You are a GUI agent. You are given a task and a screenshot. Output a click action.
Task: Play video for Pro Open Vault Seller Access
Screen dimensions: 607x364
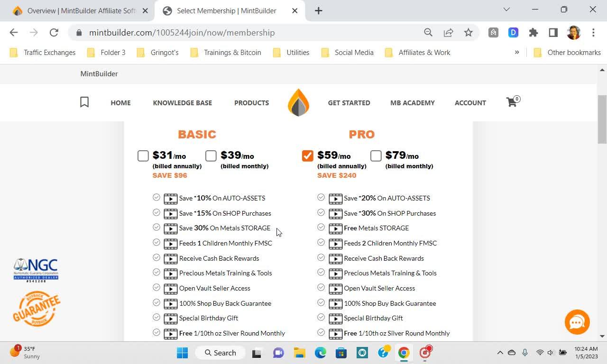click(335, 288)
